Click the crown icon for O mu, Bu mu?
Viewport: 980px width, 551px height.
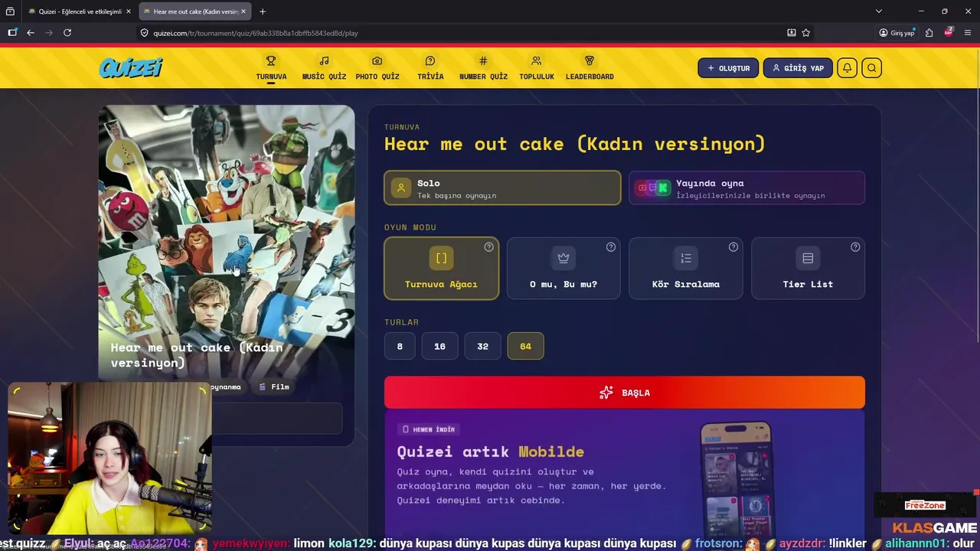[563, 259]
